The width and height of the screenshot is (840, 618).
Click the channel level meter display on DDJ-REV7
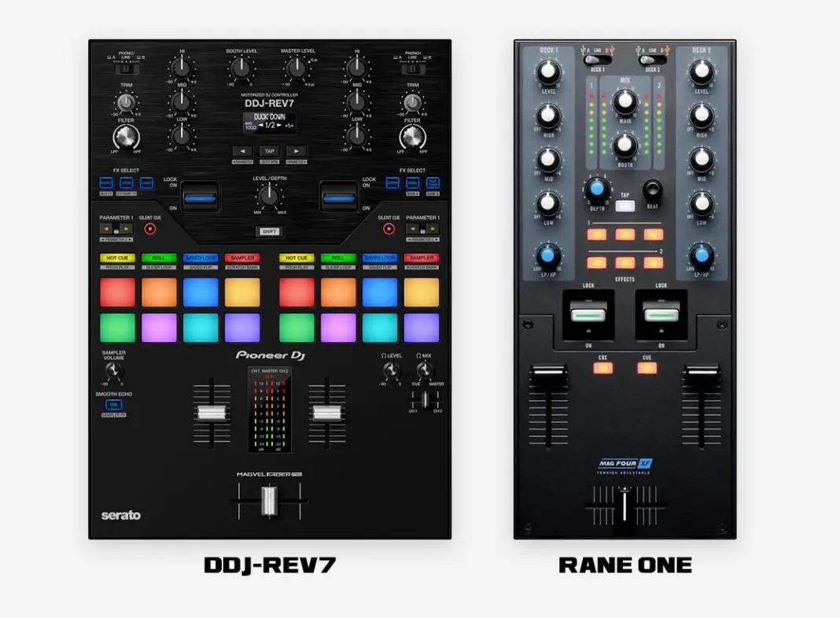(270, 409)
